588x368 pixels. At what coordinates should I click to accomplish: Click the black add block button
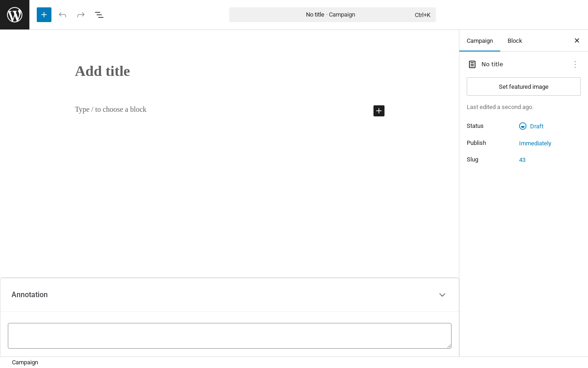(379, 111)
